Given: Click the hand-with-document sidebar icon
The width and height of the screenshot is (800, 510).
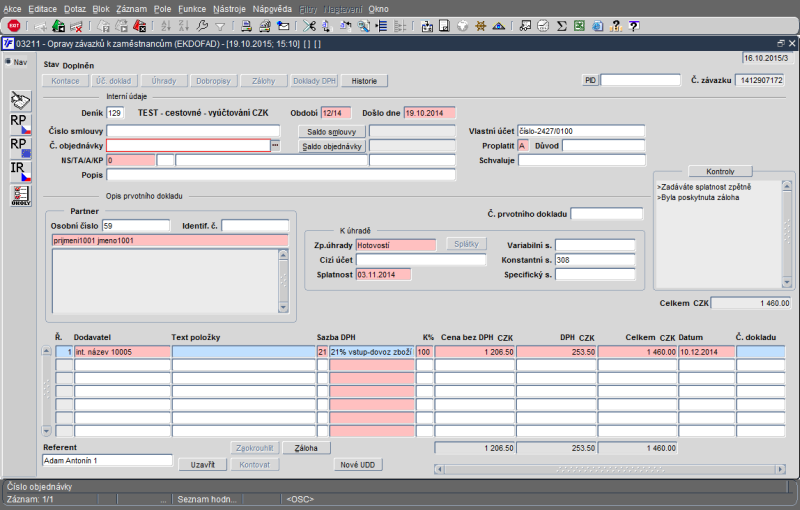Looking at the screenshot, I should [20, 100].
